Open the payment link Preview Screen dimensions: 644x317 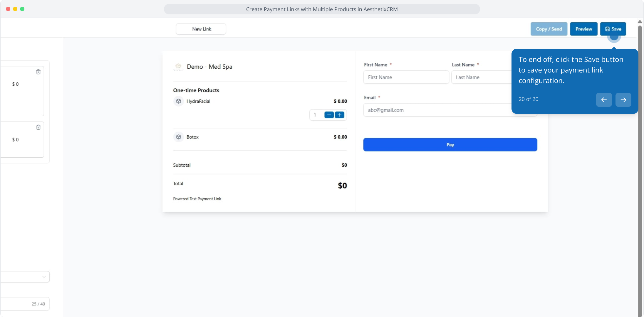click(583, 29)
